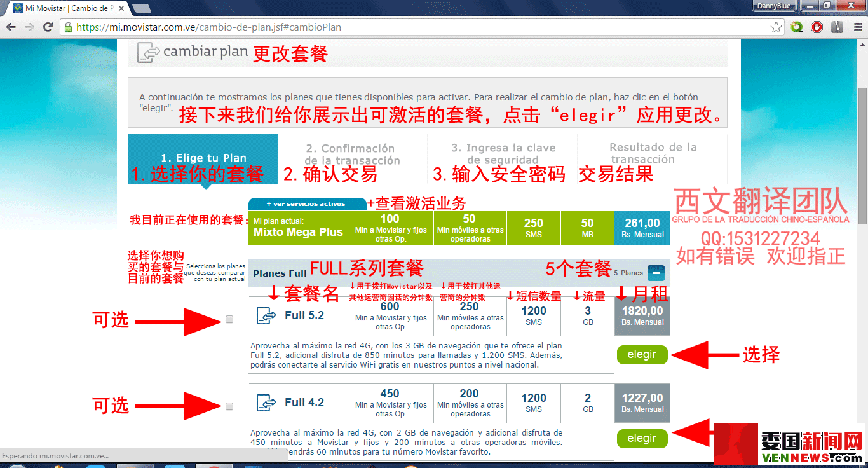This screenshot has width=868, height=468.
Task: Click the '3 GB' data value
Action: pos(588,315)
